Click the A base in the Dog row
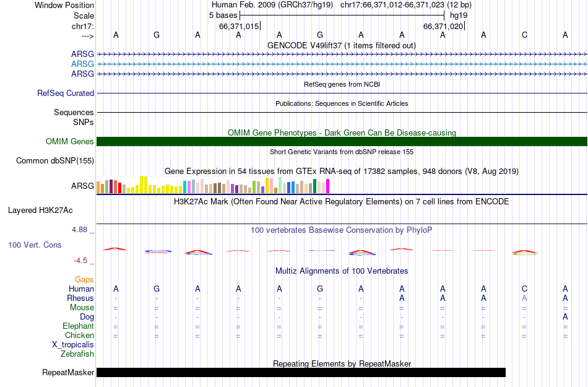The width and height of the screenshot is (588, 387). (x=565, y=317)
